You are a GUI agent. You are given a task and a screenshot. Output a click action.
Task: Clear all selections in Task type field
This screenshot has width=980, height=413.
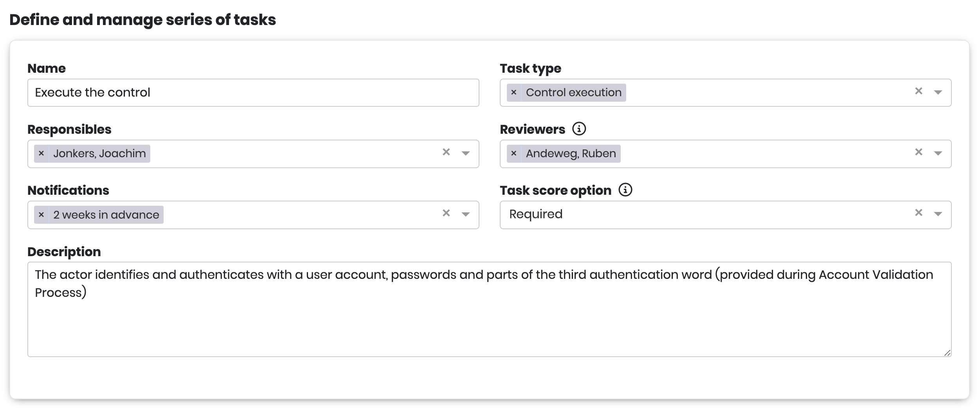(x=919, y=91)
